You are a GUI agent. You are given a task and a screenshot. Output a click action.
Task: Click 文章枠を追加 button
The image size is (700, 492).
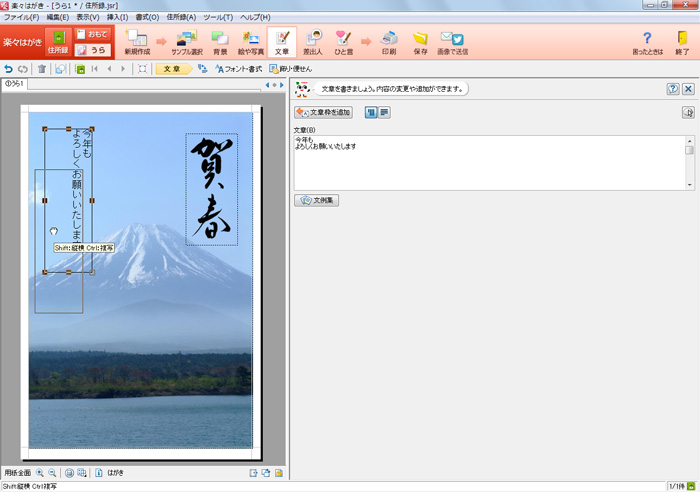click(x=323, y=113)
